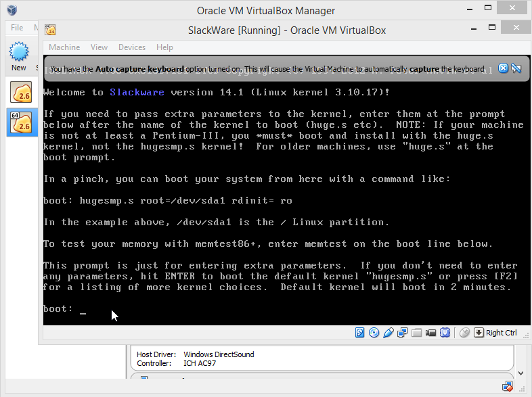Viewport: 532px width, 397px height.
Task: Click the network adapters status icon
Action: [403, 333]
